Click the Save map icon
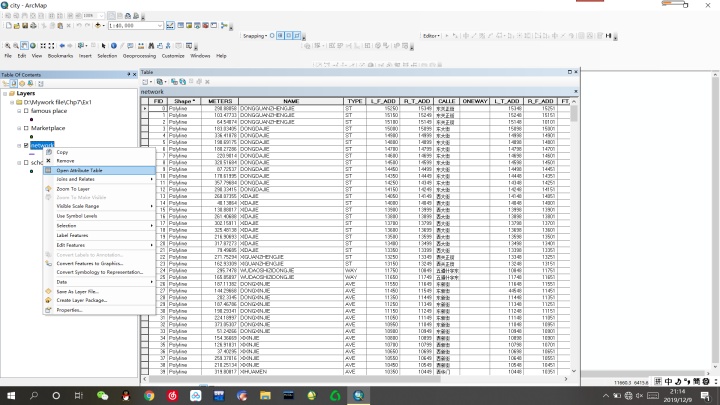This screenshot has width=720, height=405. 25,26
